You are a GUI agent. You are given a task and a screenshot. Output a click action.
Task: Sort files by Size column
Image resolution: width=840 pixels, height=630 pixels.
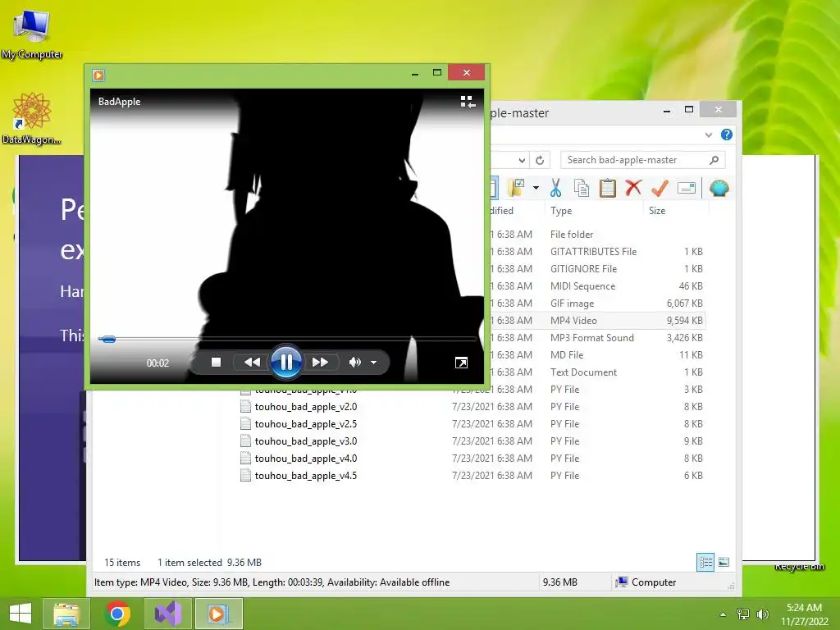click(657, 211)
